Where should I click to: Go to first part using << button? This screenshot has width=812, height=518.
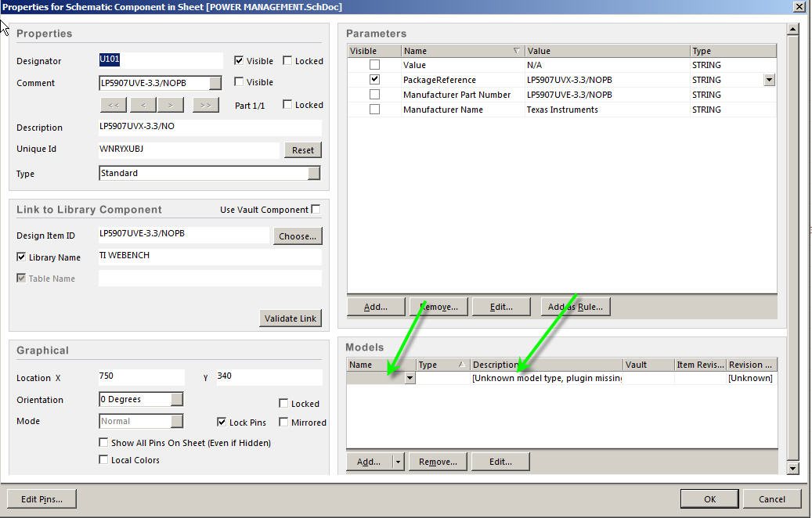[x=114, y=105]
